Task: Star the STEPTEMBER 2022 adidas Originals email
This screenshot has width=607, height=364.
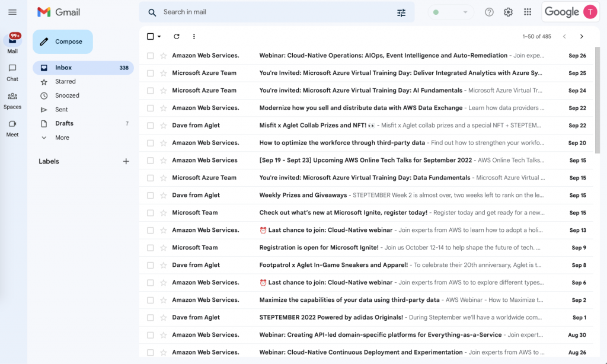Action: (x=164, y=318)
